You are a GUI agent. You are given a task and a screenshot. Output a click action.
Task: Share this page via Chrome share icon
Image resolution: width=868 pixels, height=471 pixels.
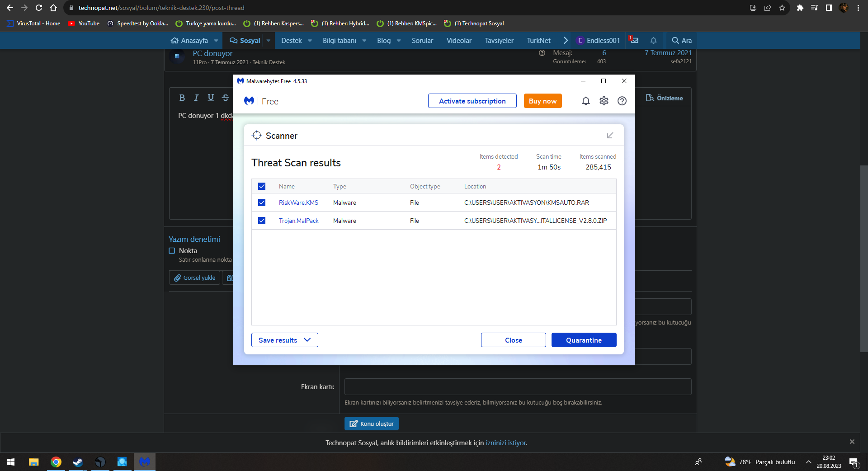[x=768, y=8]
